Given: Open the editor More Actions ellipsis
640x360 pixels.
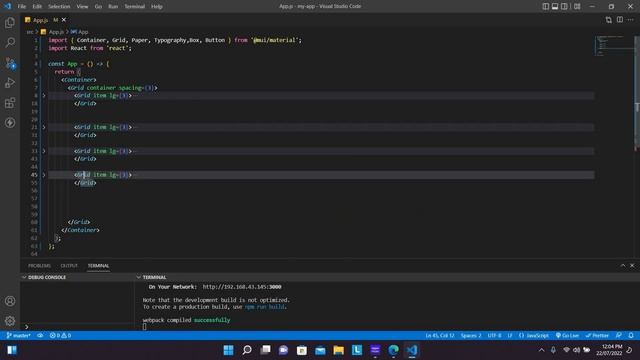Looking at the screenshot, I should point(631,20).
